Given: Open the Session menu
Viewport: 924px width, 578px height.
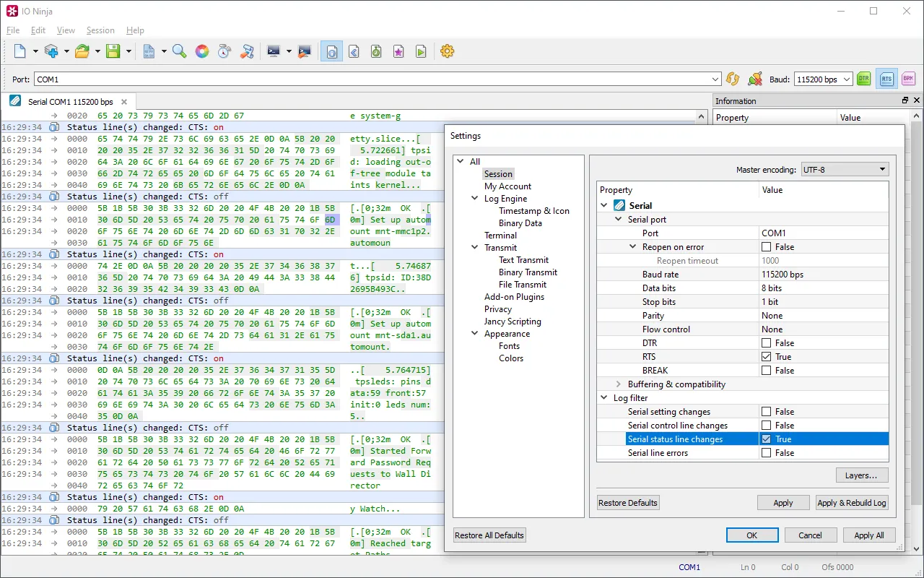Looking at the screenshot, I should pyautogui.click(x=100, y=30).
